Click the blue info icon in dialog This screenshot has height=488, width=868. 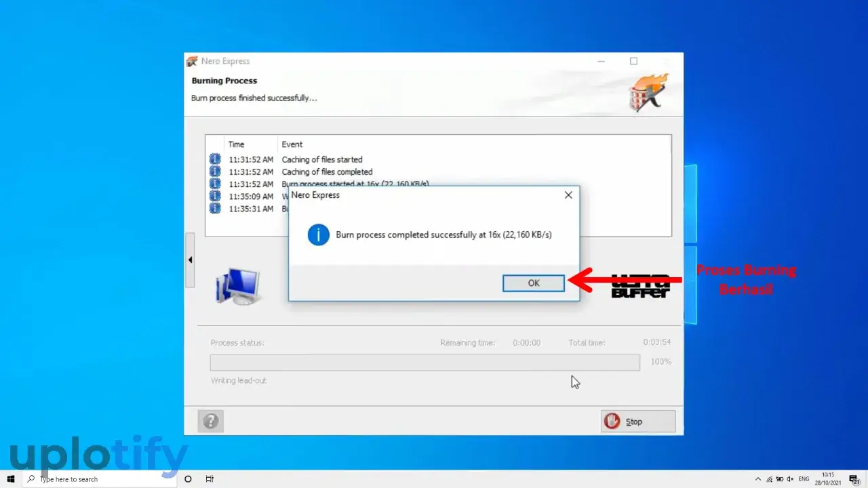coord(318,235)
